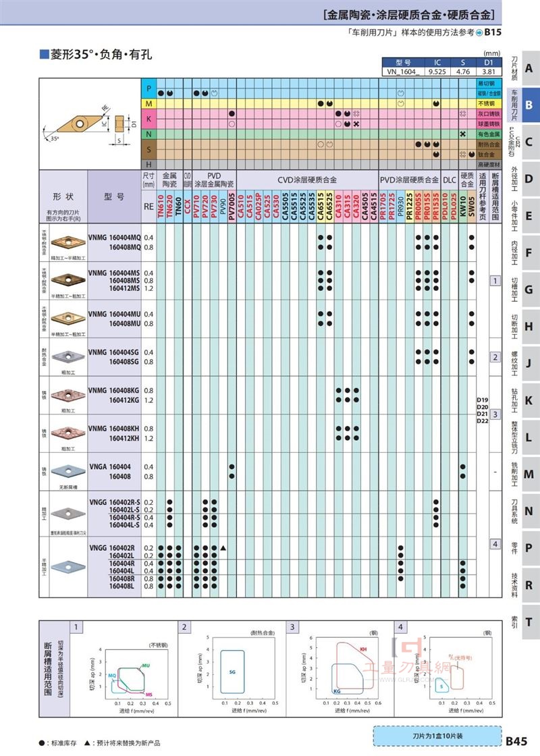Click model text 160404L-S
The height and width of the screenshot is (756, 540).
point(124,525)
